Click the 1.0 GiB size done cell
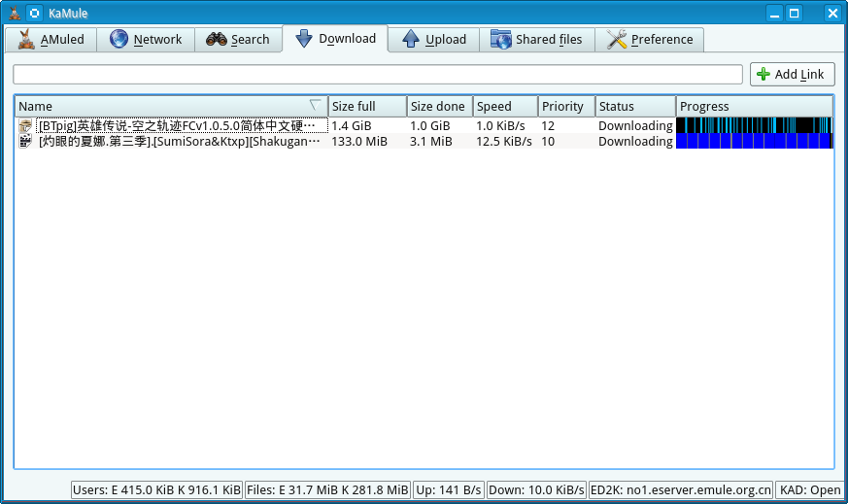Viewport: 848px width, 504px height. point(430,126)
